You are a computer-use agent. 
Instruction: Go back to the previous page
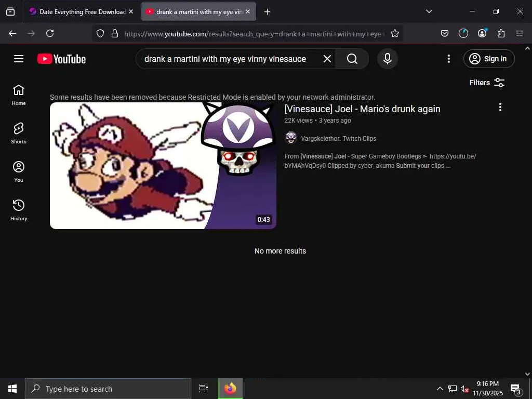[12, 33]
